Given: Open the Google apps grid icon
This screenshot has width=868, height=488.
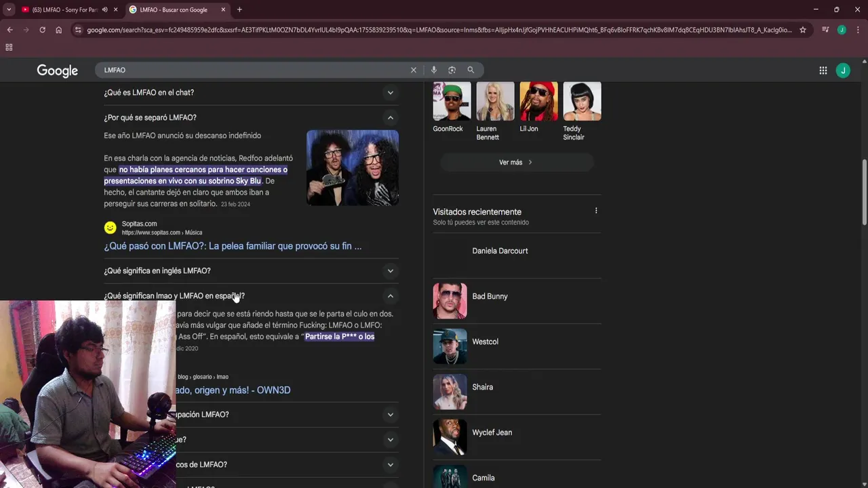Looking at the screenshot, I should [823, 70].
